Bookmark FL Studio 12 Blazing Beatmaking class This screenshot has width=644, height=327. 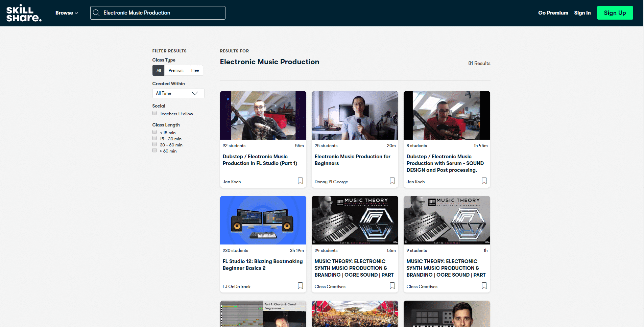click(x=300, y=286)
